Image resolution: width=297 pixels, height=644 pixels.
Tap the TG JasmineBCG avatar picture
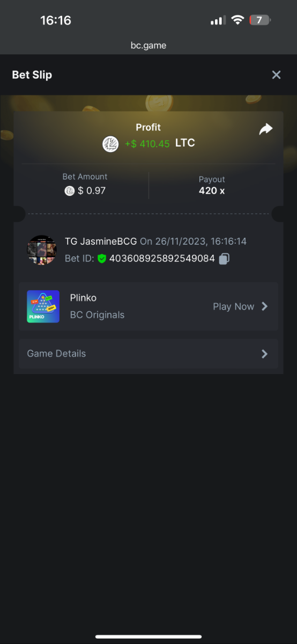[x=42, y=250]
